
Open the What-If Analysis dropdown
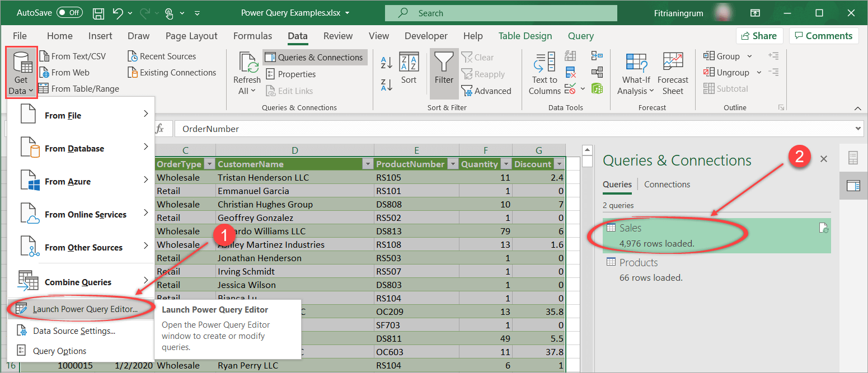[635, 73]
